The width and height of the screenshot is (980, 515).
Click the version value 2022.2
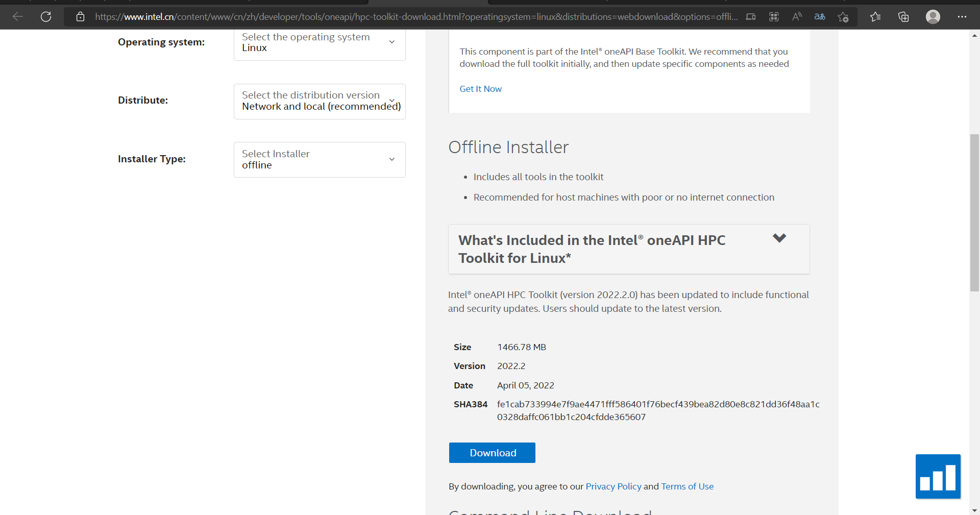tap(511, 366)
